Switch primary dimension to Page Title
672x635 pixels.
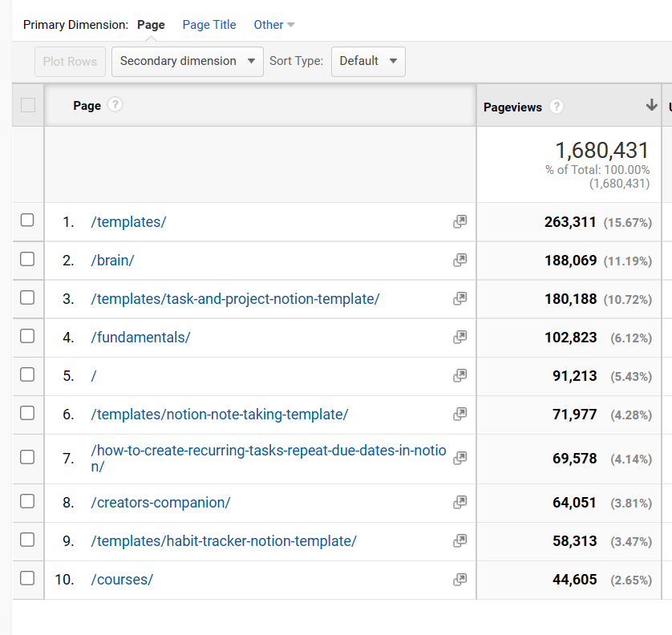(209, 25)
